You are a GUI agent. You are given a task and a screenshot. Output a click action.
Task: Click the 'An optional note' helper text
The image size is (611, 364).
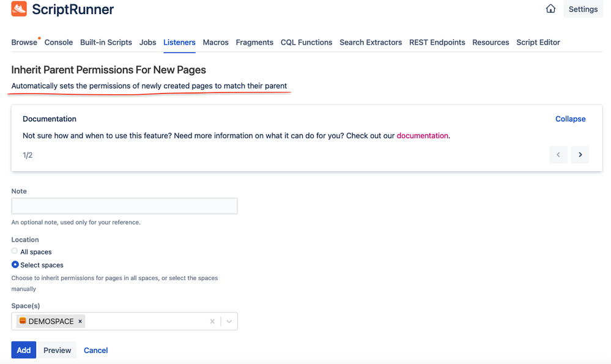pos(76,222)
